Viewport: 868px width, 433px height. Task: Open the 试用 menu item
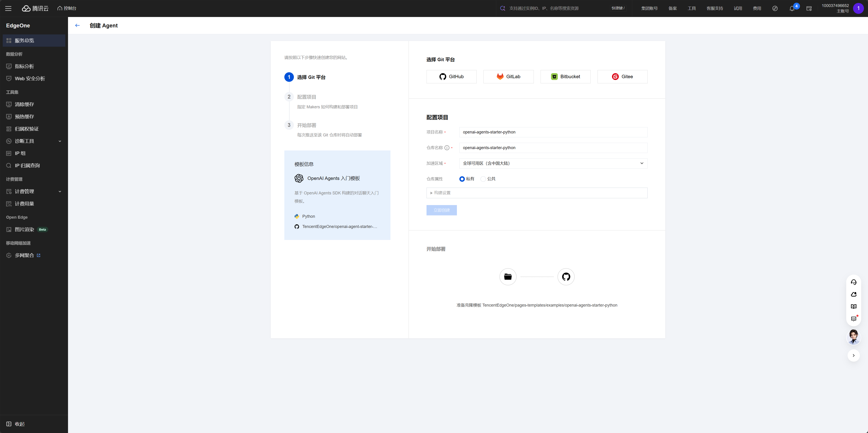[x=738, y=8]
